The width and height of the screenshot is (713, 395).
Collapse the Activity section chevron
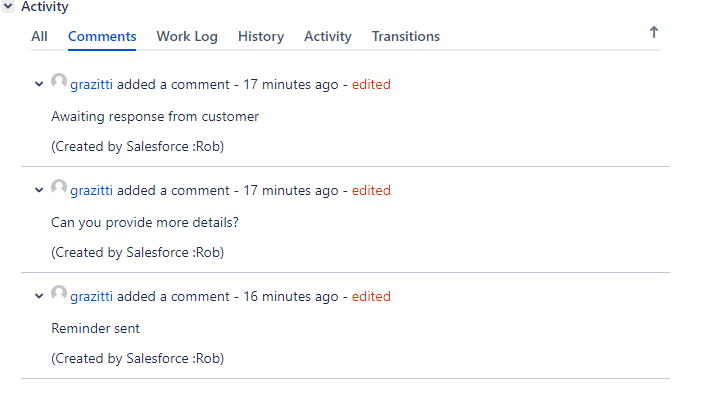tap(8, 6)
